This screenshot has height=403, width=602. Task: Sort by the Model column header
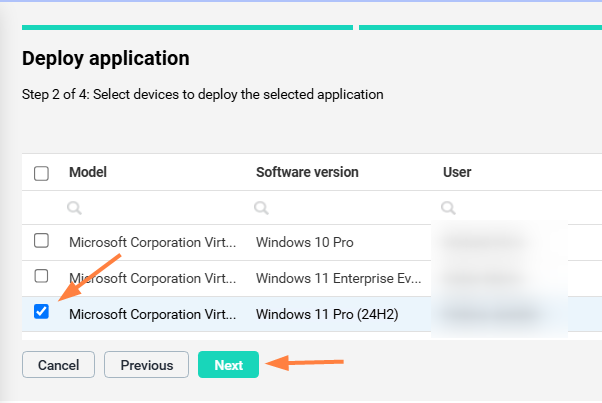(88, 172)
